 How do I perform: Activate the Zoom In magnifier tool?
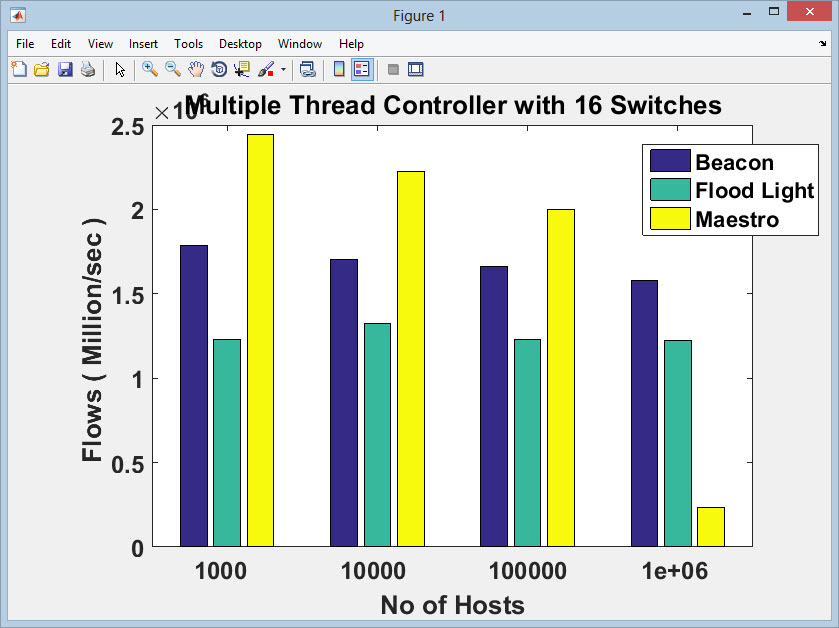150,69
